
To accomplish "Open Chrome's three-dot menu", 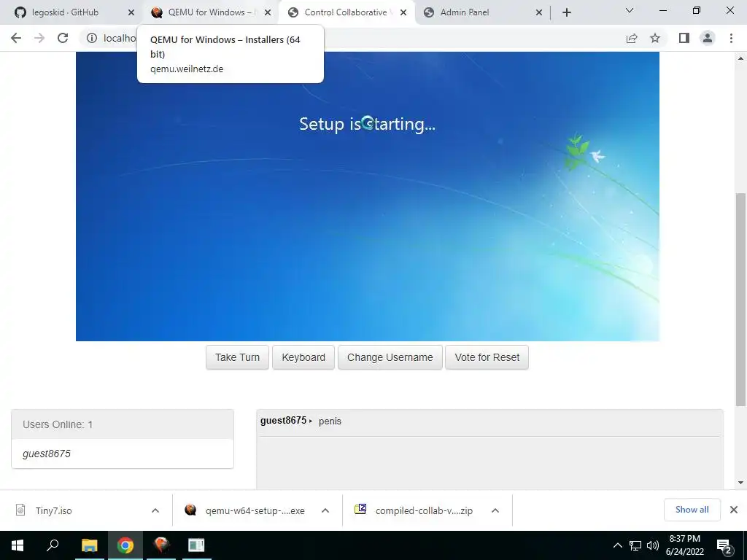I will (x=731, y=38).
